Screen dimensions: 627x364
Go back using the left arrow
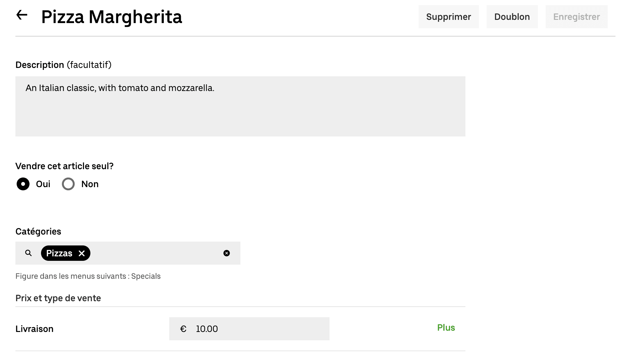point(22,15)
